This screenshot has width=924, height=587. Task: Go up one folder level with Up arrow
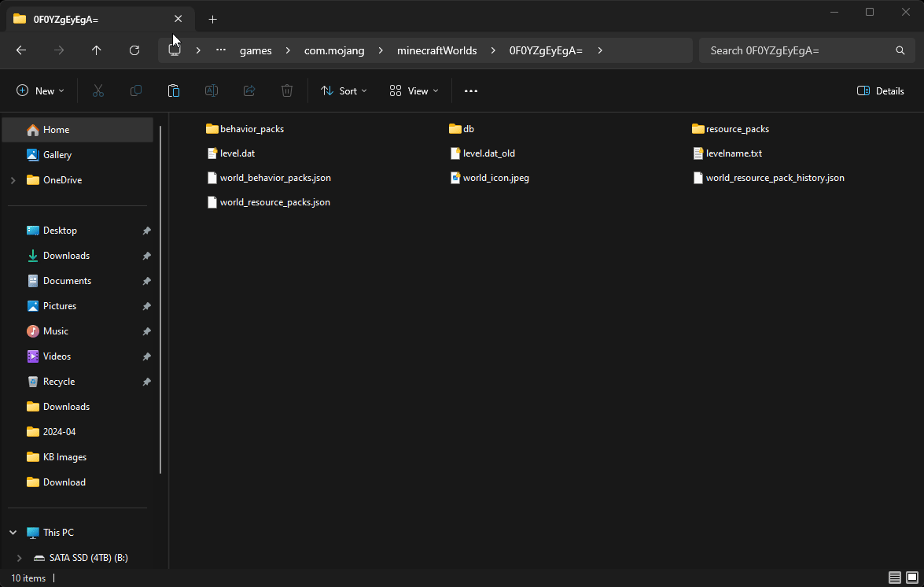(x=97, y=50)
